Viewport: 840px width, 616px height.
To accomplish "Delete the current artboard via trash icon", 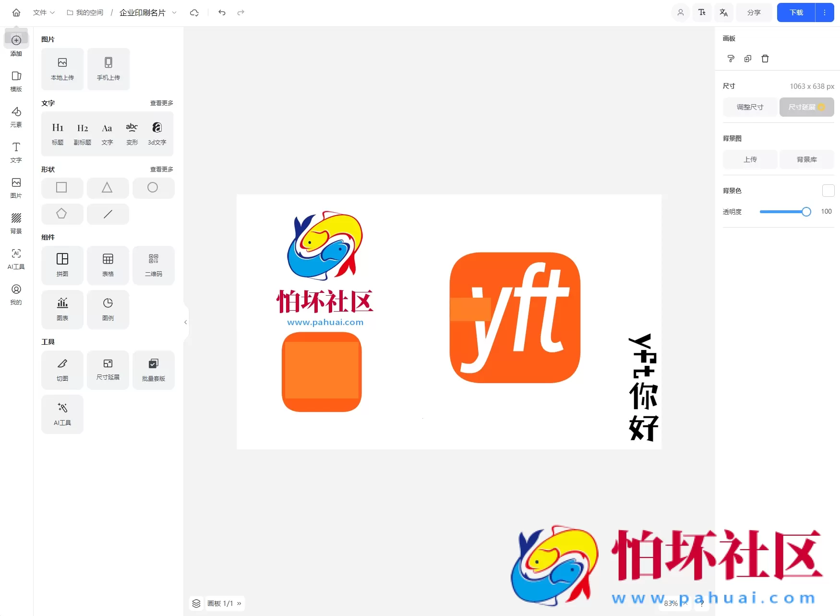I will coord(765,58).
